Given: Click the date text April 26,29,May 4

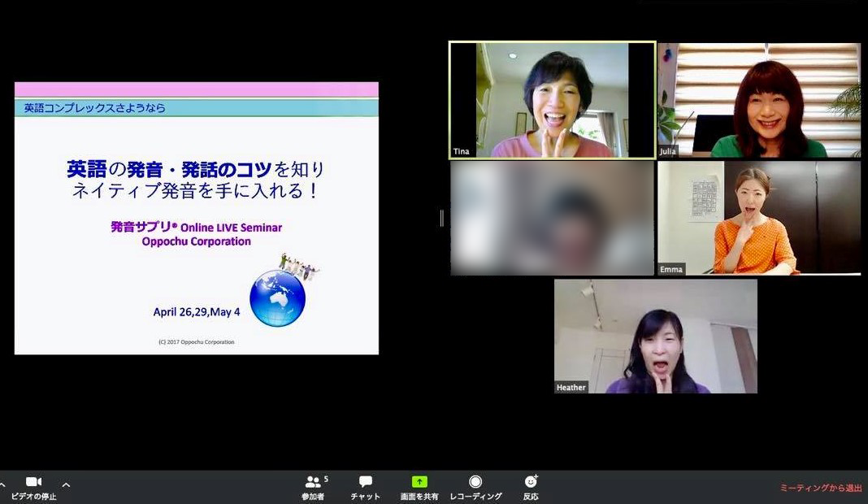Looking at the screenshot, I should pyautogui.click(x=197, y=312).
